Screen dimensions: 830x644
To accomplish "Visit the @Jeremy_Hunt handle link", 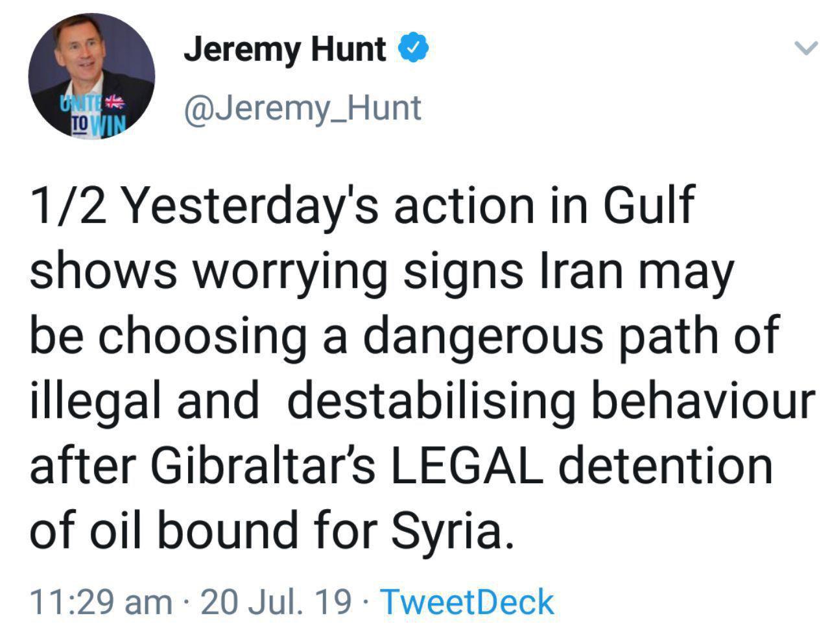I will pyautogui.click(x=303, y=108).
